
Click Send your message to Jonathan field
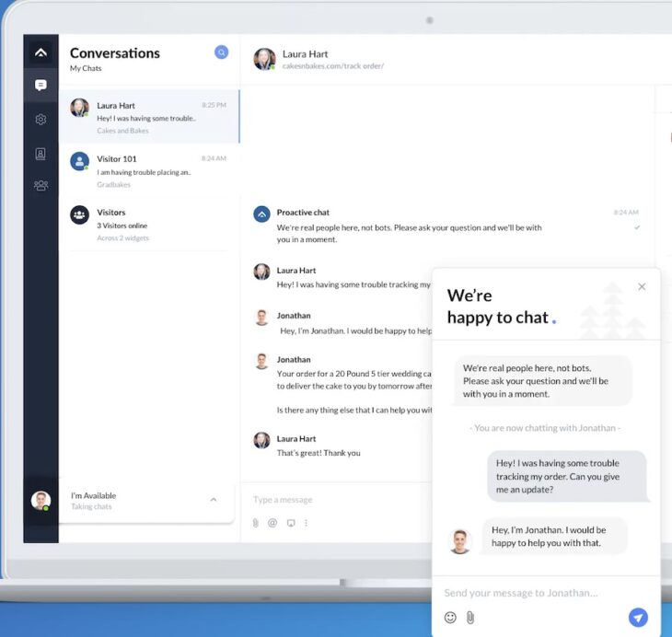click(x=521, y=593)
